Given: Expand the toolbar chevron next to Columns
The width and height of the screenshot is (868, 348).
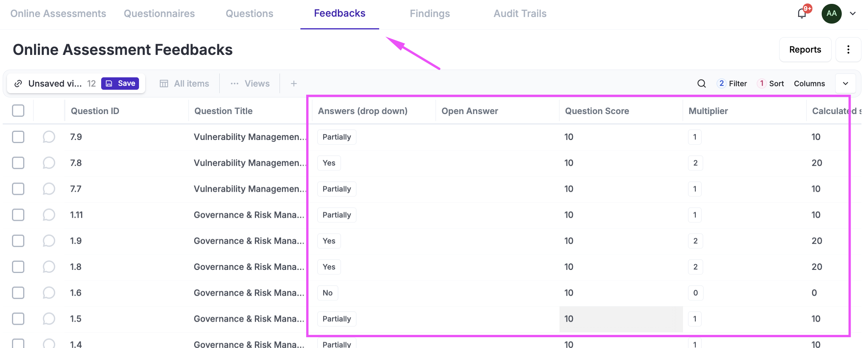Looking at the screenshot, I should pos(845,84).
